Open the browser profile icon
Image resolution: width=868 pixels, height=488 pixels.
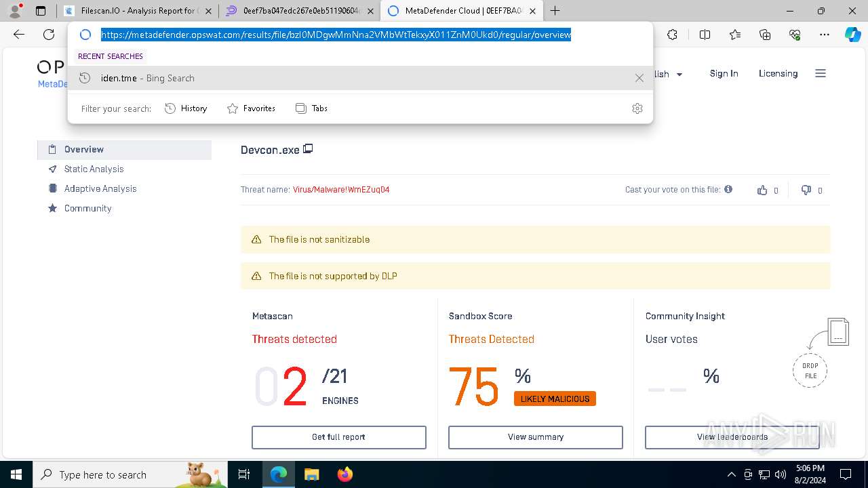click(x=14, y=11)
